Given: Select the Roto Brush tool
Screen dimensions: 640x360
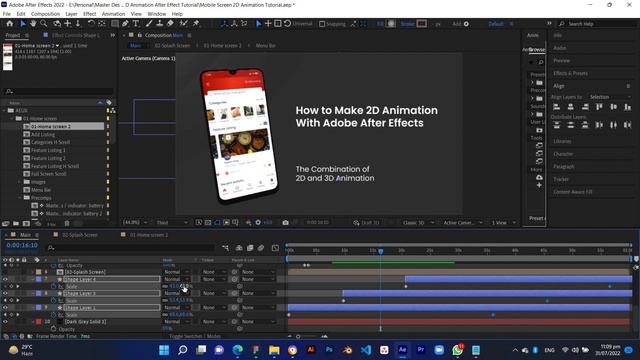Looking at the screenshot, I should (184, 24).
